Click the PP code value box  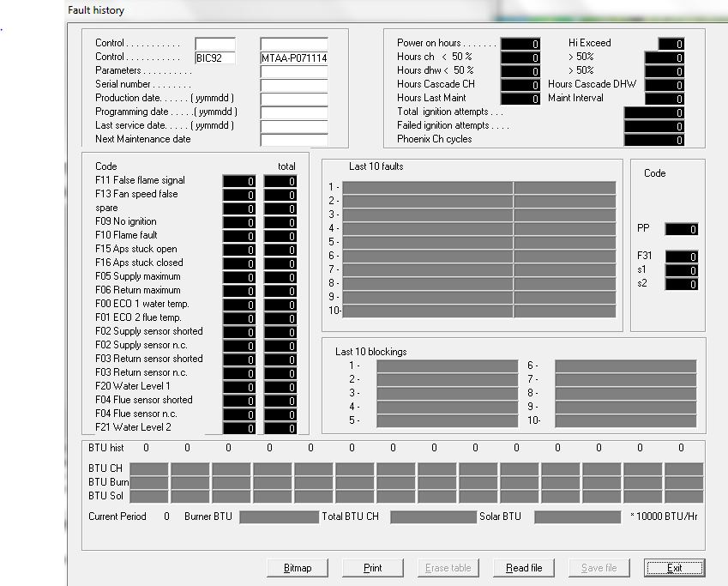pos(681,229)
